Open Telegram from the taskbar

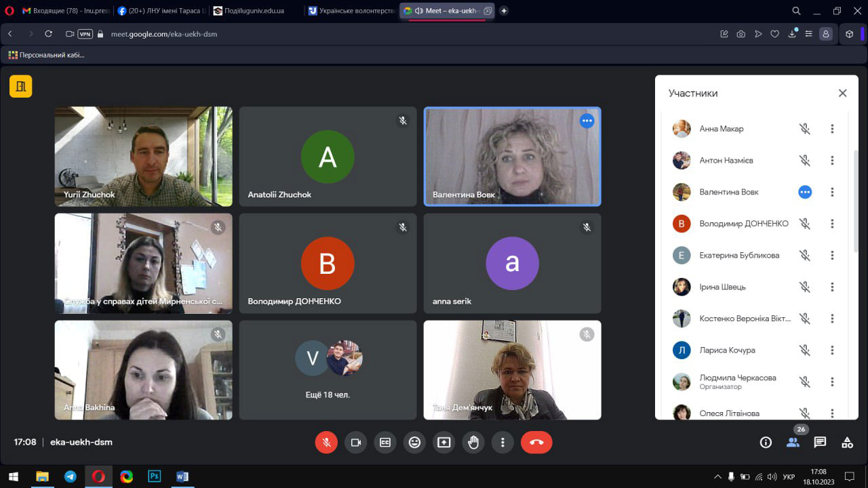[71, 476]
